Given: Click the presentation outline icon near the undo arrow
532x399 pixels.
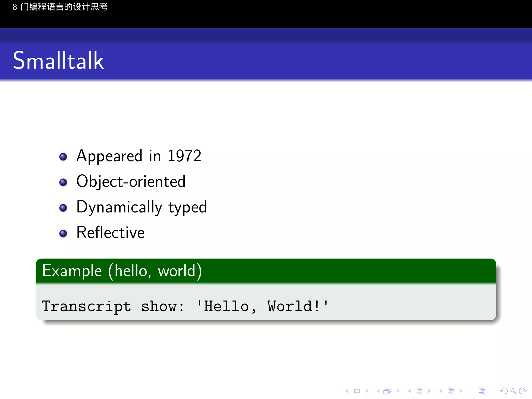Looking at the screenshot, I should pyautogui.click(x=482, y=391).
